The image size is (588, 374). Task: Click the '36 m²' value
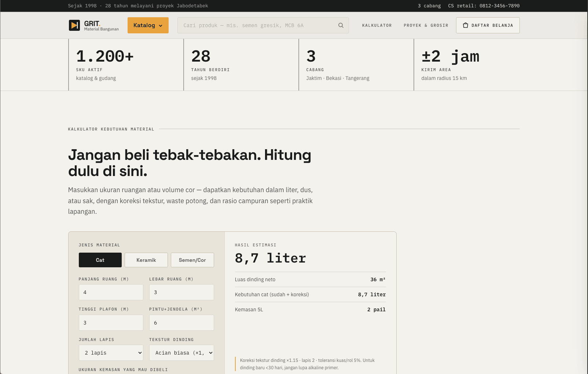coord(378,279)
